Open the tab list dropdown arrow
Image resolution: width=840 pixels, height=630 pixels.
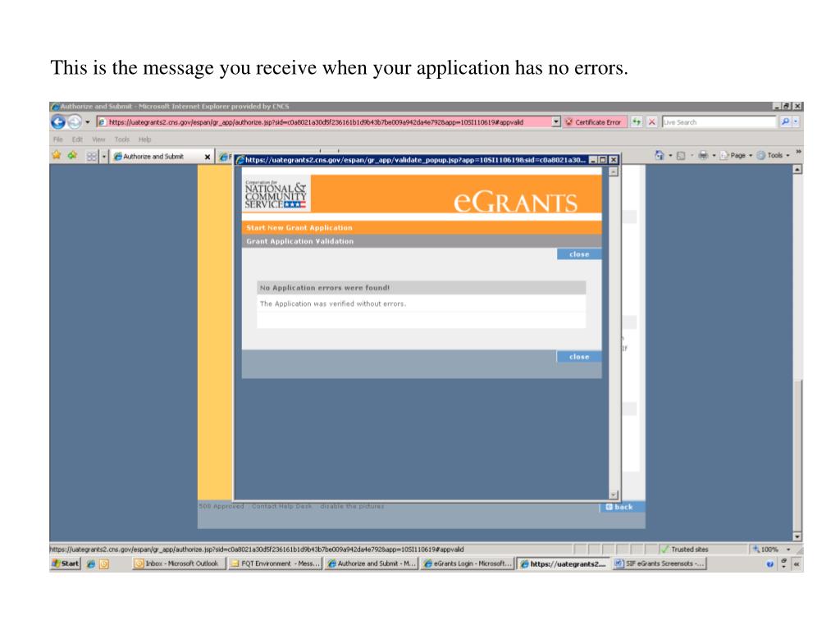click(x=104, y=157)
